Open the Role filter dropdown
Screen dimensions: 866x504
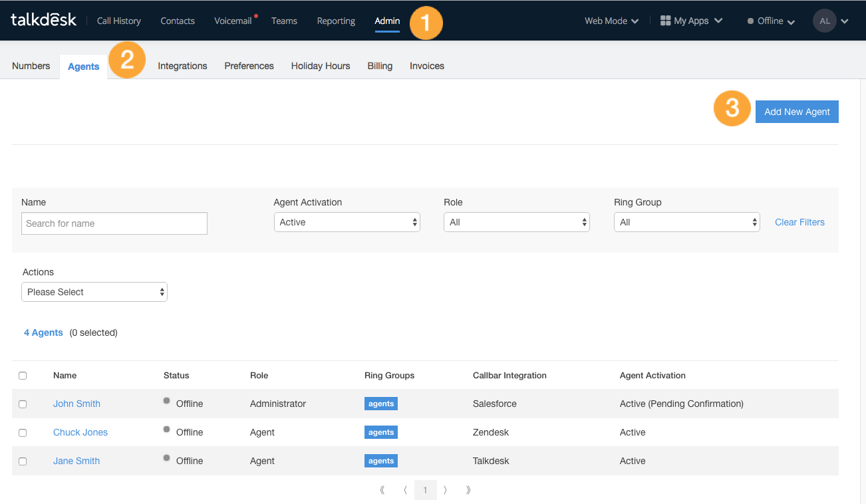[x=516, y=221]
